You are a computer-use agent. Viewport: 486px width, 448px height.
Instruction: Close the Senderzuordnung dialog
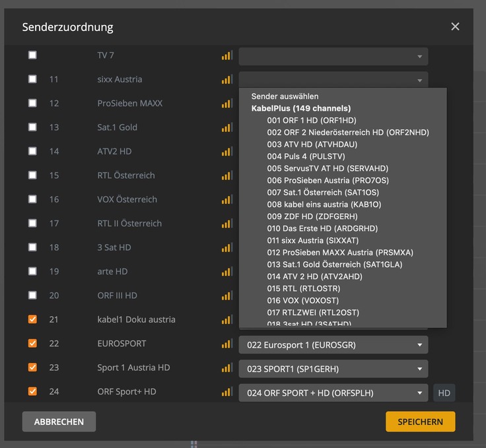click(455, 26)
